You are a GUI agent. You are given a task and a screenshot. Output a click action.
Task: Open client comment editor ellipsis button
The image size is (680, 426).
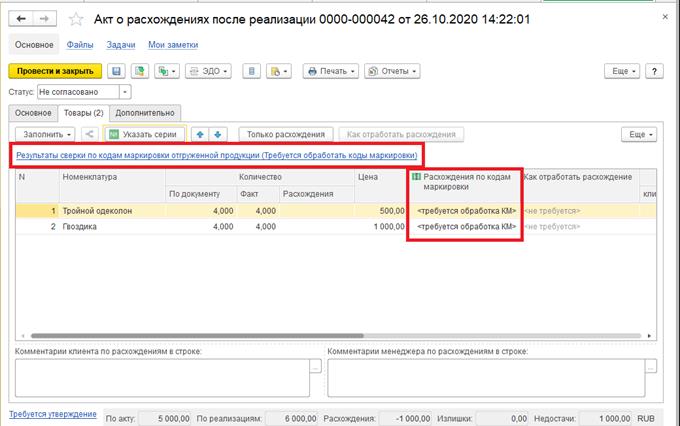click(315, 366)
